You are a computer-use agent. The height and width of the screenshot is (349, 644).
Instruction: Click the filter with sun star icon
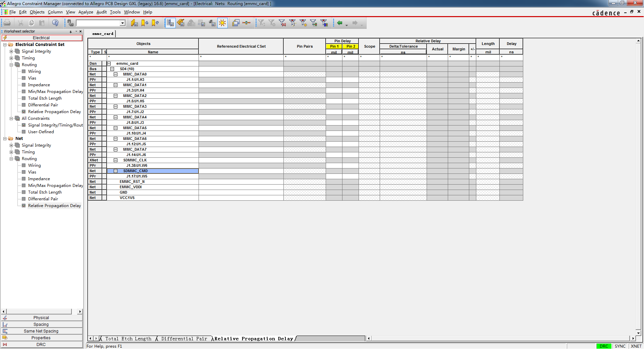click(303, 23)
